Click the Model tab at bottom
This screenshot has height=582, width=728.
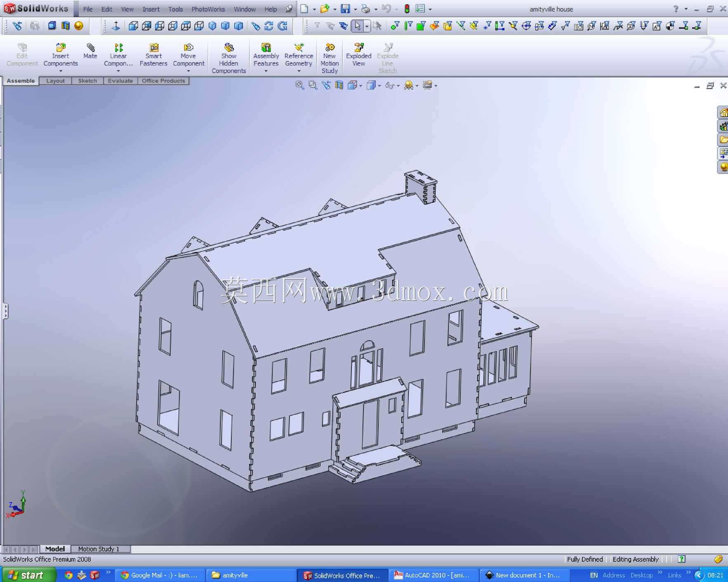pos(55,549)
